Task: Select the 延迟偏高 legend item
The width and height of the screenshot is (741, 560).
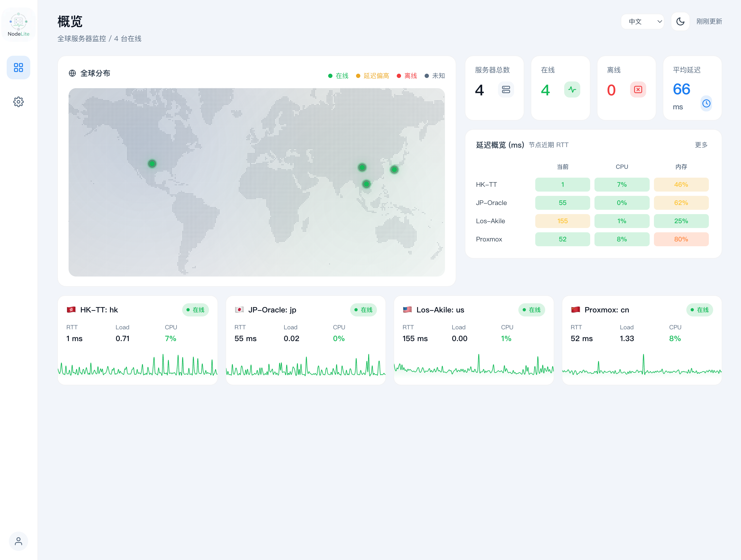Action: click(x=373, y=76)
